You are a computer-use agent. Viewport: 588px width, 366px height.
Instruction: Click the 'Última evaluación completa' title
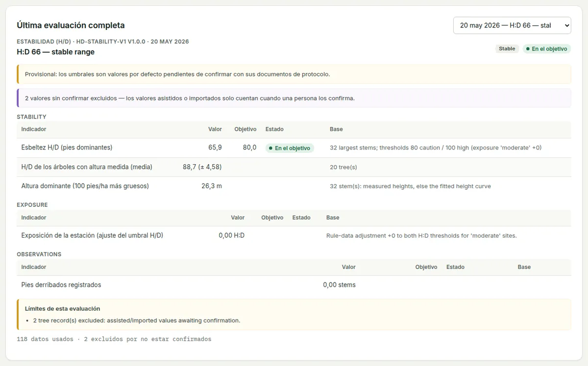[x=71, y=25]
